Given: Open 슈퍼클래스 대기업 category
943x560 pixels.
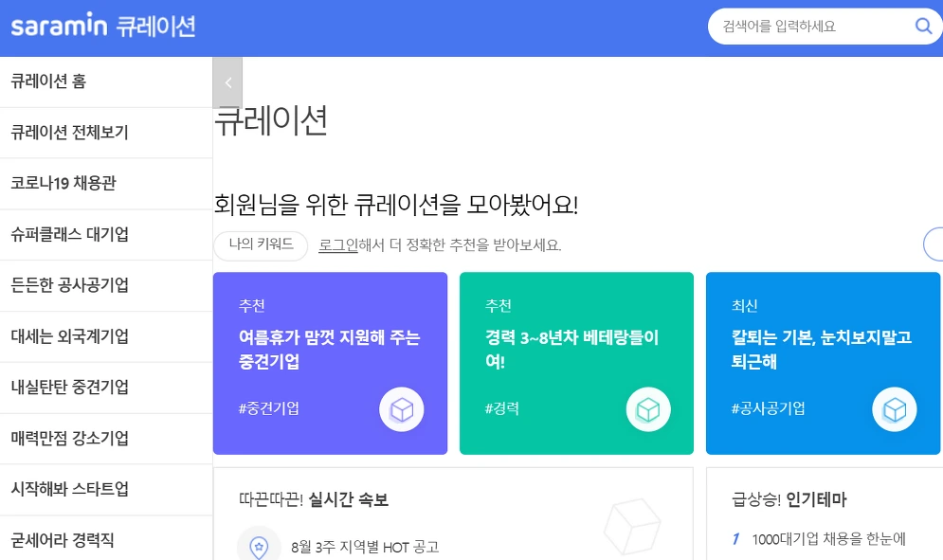Looking at the screenshot, I should [71, 234].
